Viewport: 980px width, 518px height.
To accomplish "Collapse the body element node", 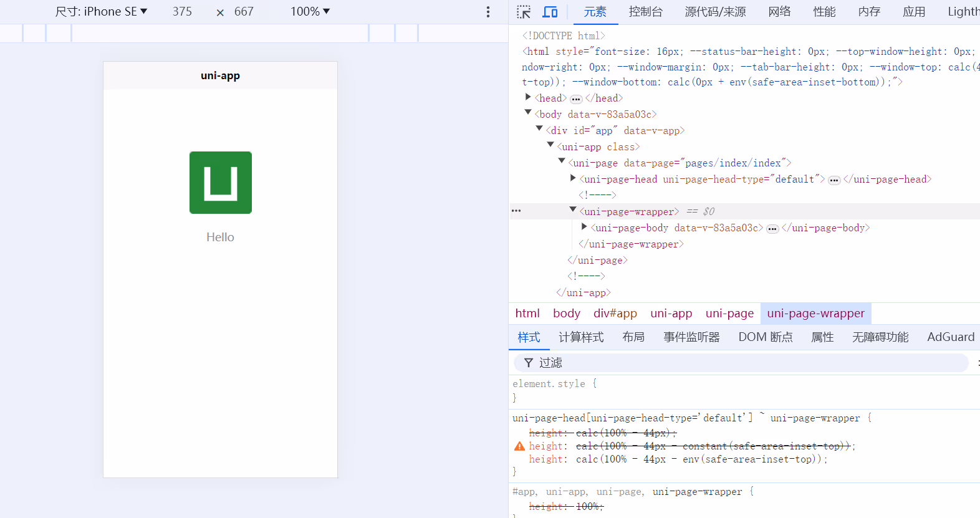I will click(x=528, y=112).
